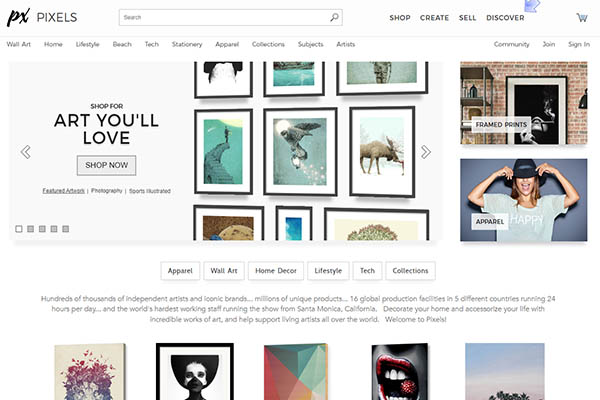Click the Pixels logo icon

coord(18,17)
